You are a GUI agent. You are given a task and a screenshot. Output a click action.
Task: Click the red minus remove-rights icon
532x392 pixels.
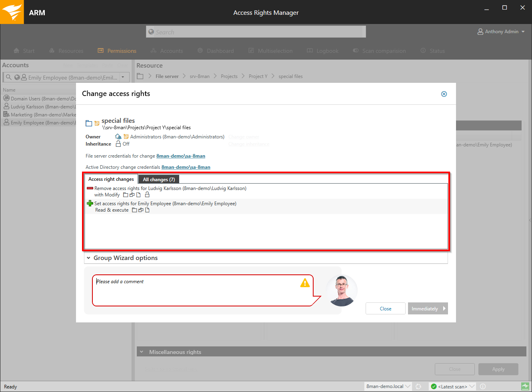click(x=90, y=188)
